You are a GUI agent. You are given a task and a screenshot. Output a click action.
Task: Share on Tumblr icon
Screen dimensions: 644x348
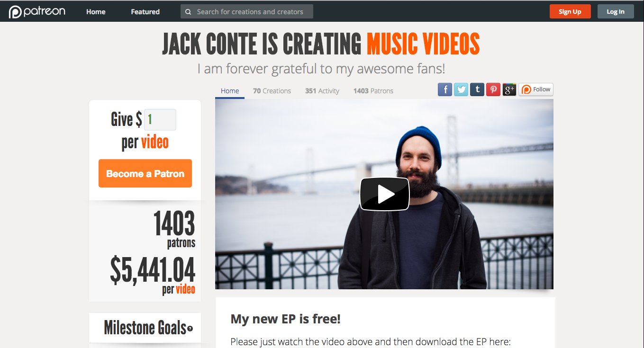477,89
